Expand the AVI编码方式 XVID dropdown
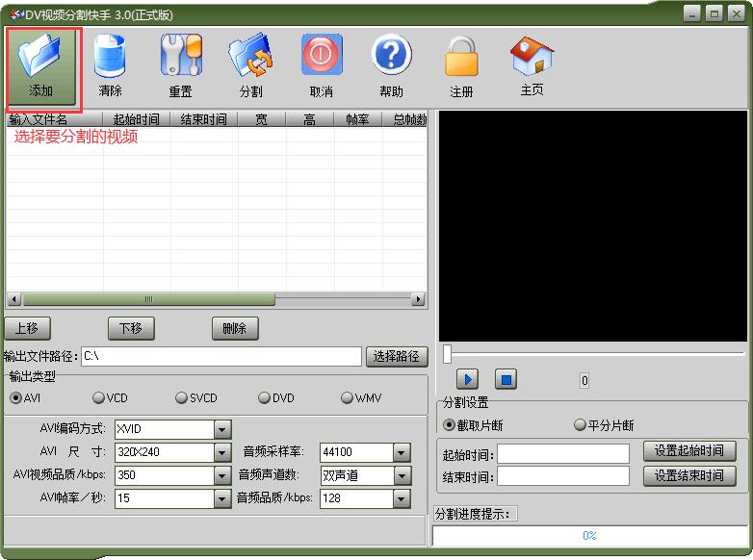The height and width of the screenshot is (560, 753). pos(222,429)
